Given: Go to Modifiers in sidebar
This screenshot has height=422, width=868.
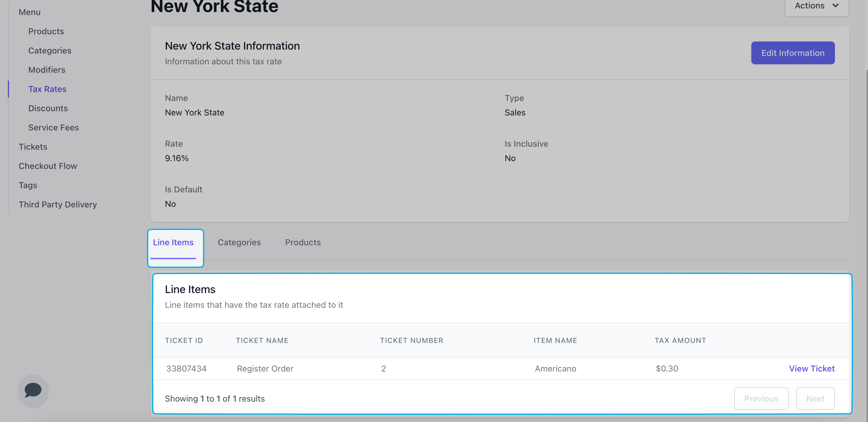Looking at the screenshot, I should point(47,70).
